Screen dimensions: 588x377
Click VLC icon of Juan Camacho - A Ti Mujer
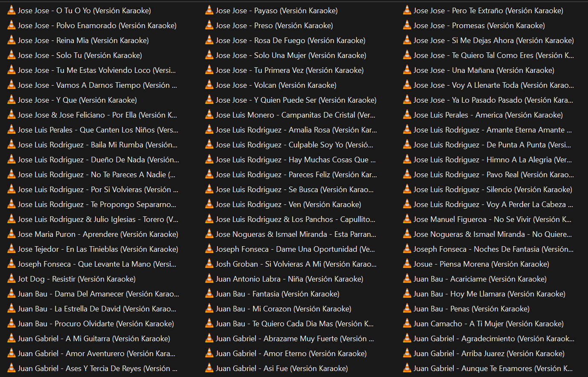[407, 323]
